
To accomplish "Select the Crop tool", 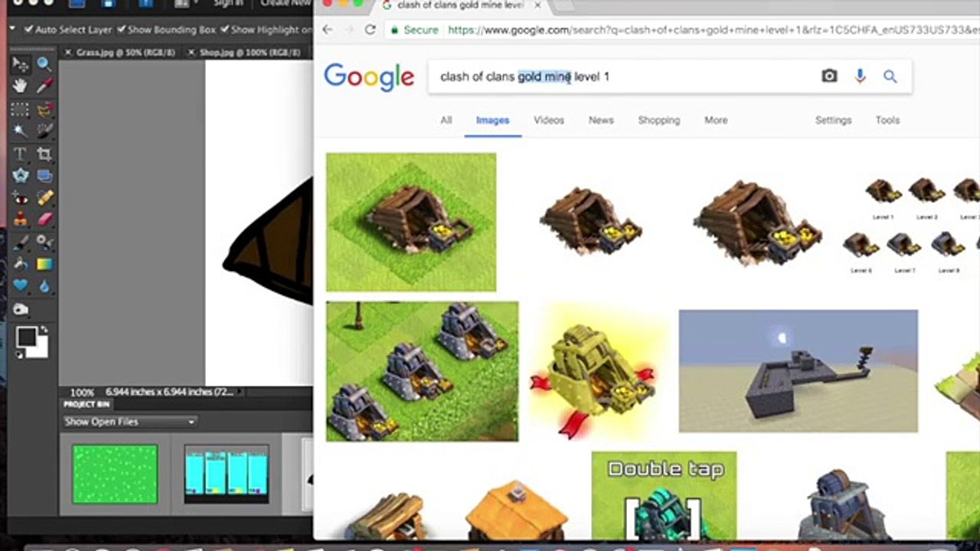I will [x=44, y=154].
